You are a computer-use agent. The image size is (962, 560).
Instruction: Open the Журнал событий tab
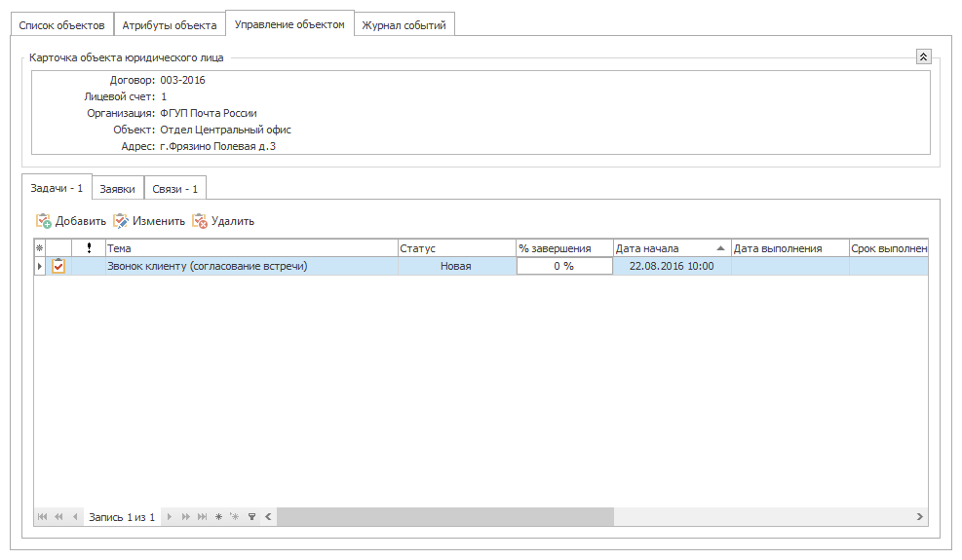[x=404, y=25]
